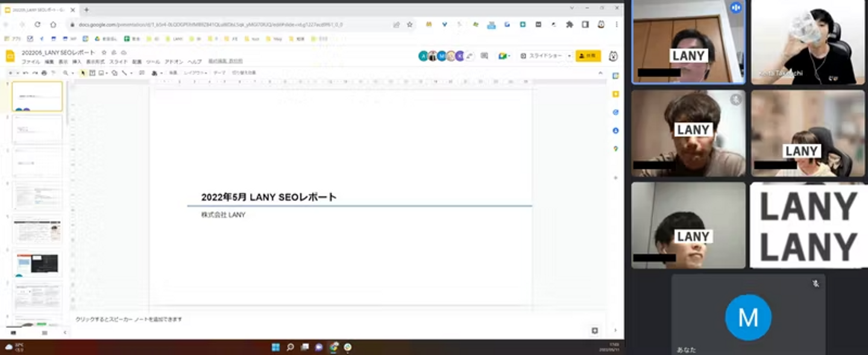Select the first slide thumbnail
This screenshot has width=868, height=355.
click(x=37, y=96)
